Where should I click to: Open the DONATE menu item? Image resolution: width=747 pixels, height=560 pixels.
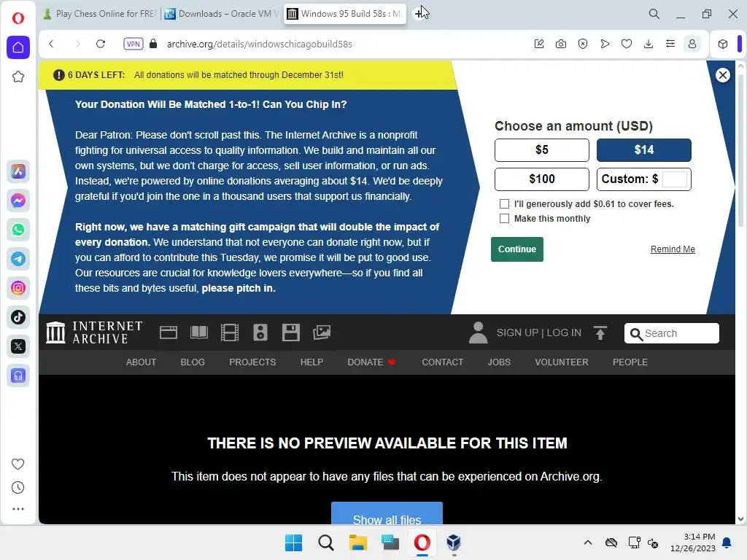(371, 362)
